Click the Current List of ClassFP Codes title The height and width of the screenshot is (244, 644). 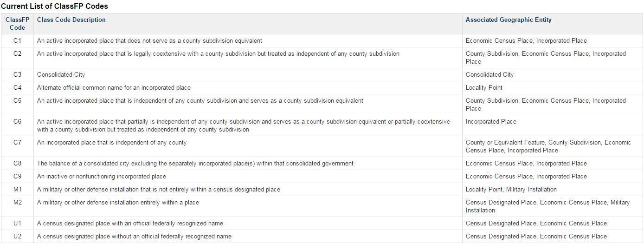tap(54, 6)
